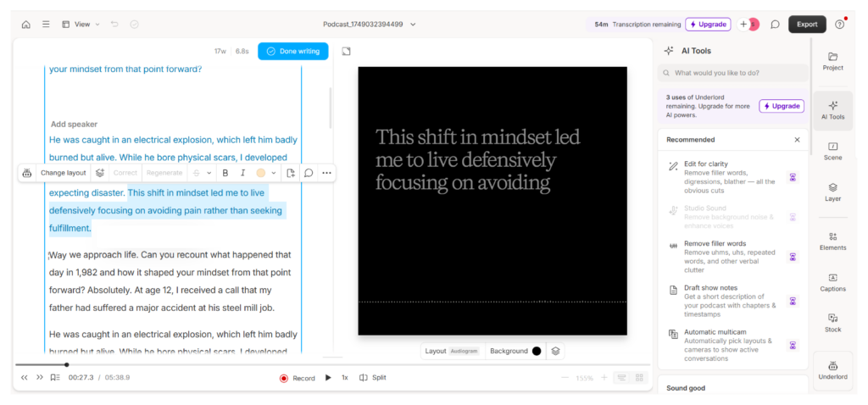868x405 pixels.
Task: Click the Split button
Action: 373,377
